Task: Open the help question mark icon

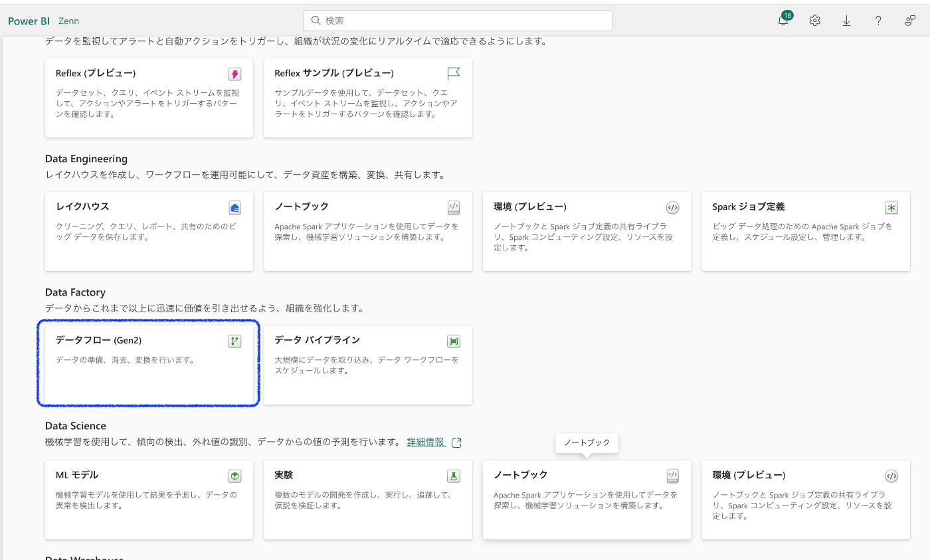Action: tap(878, 21)
